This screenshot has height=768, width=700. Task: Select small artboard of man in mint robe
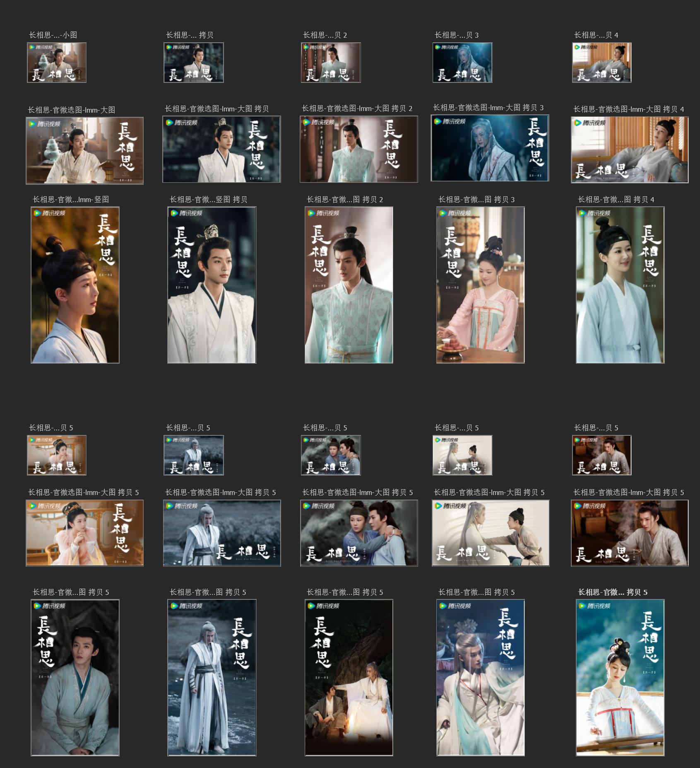coord(331,63)
